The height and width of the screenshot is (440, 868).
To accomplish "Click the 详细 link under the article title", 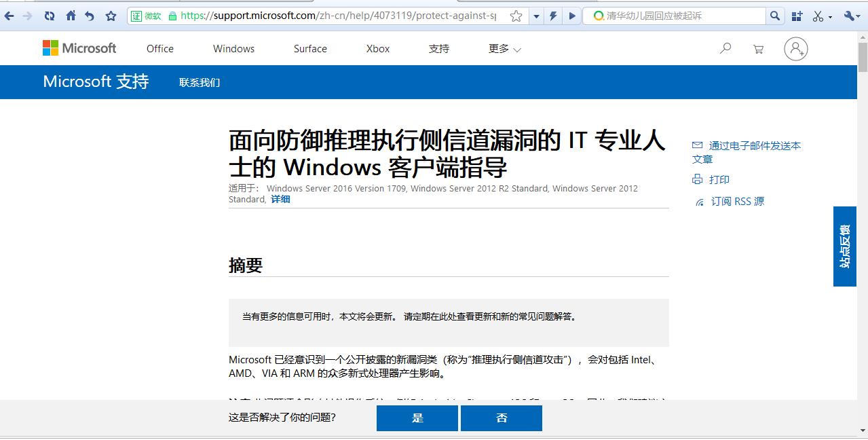I will [280, 199].
